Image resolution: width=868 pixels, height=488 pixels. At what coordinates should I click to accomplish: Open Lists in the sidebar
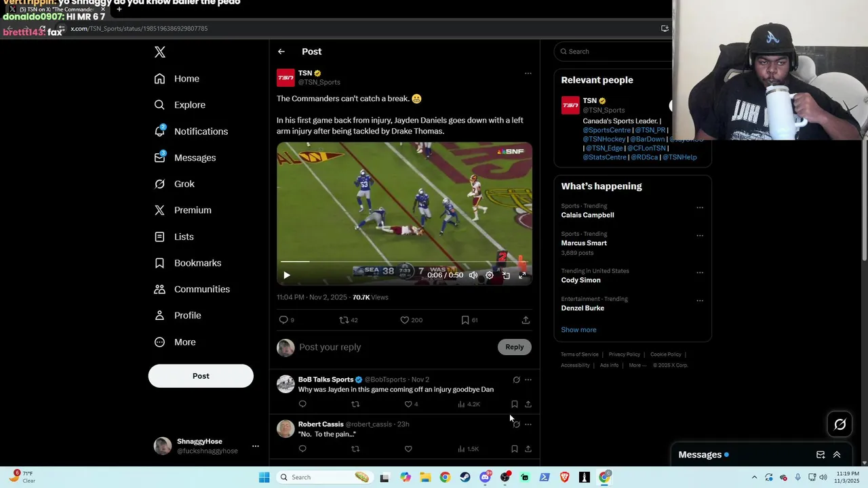tap(174, 237)
